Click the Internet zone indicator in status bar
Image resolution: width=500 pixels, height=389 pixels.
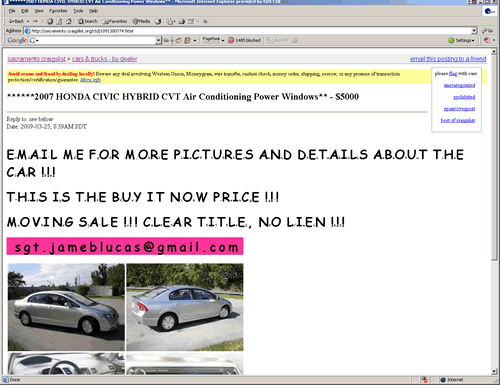[x=452, y=380]
